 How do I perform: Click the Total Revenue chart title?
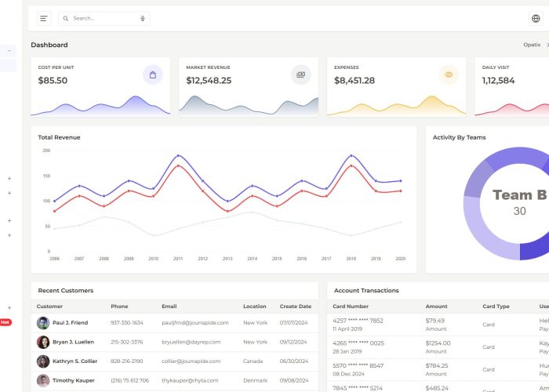point(59,137)
